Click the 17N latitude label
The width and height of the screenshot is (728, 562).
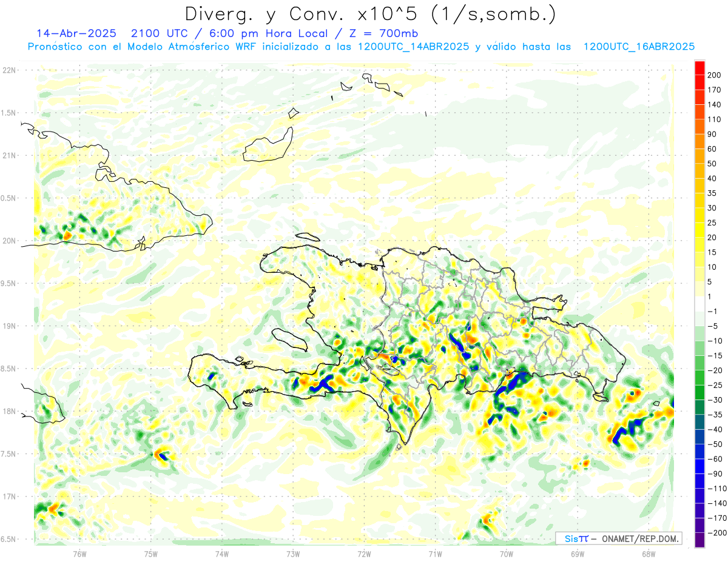(9, 497)
